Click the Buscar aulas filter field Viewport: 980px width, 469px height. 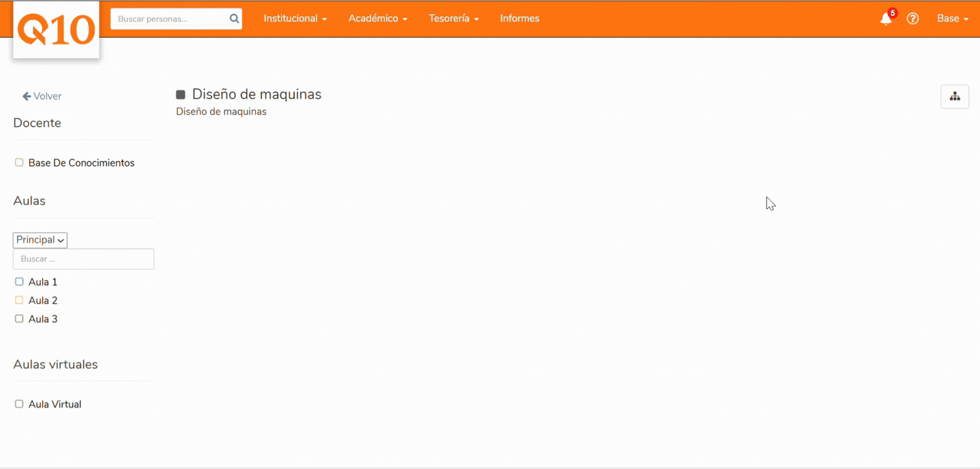pos(84,259)
